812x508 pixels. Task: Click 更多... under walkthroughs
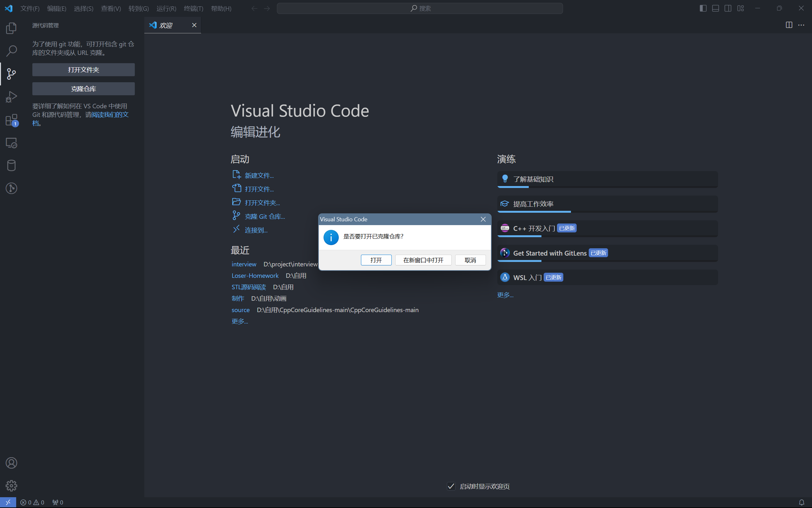point(505,295)
